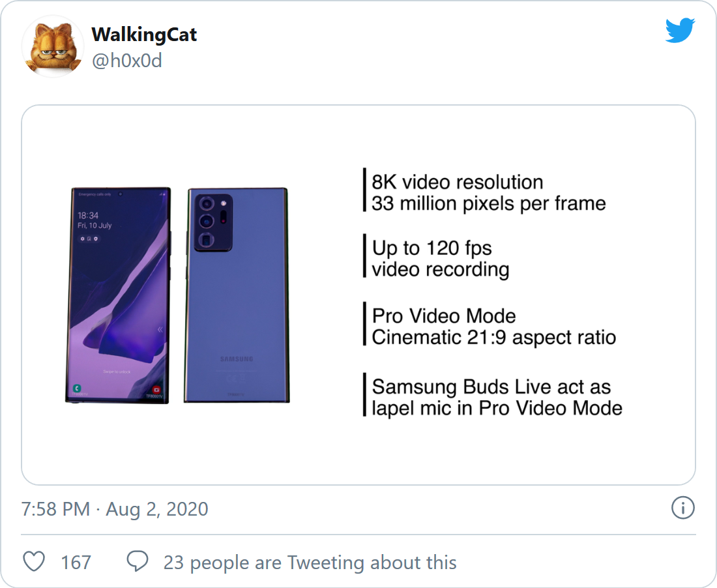Screen dimensions: 717x588
Task: Click the Twitter bird logo
Action: (680, 31)
